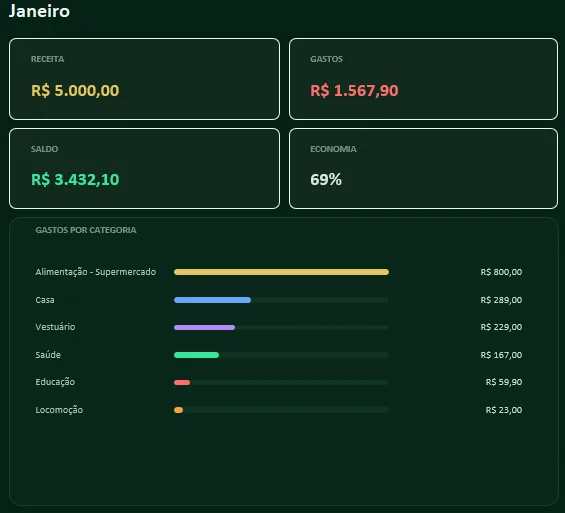565x513 pixels.
Task: Select the RECEITA card label
Action: [48, 59]
